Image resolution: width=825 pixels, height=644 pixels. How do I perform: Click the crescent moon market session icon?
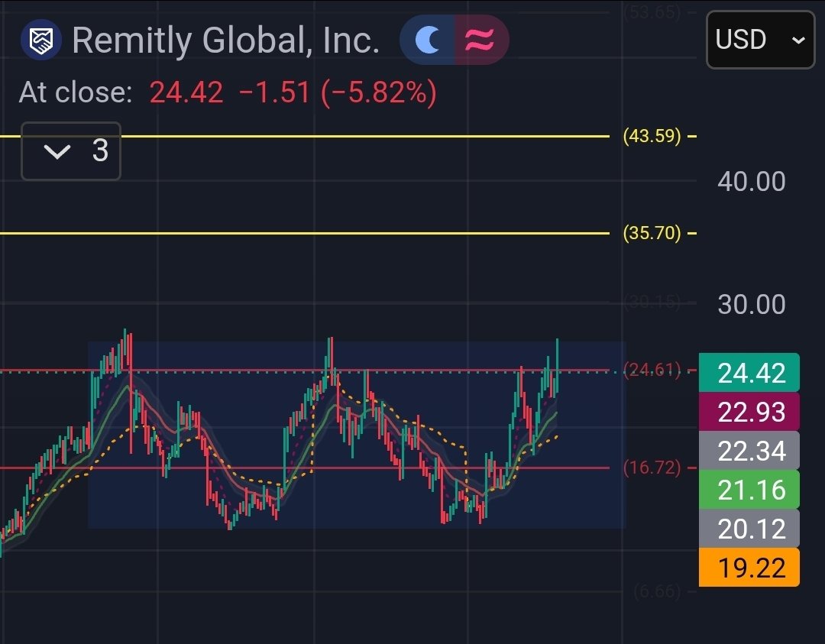(x=427, y=40)
